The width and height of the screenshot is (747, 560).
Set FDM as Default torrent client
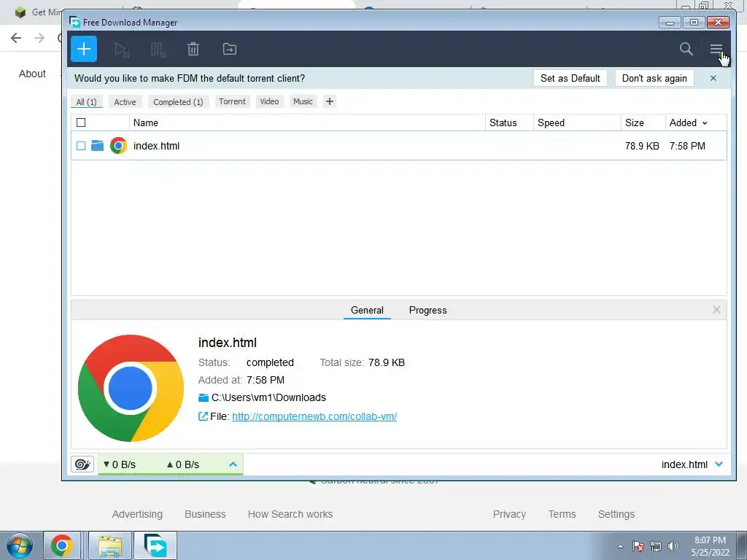(570, 78)
